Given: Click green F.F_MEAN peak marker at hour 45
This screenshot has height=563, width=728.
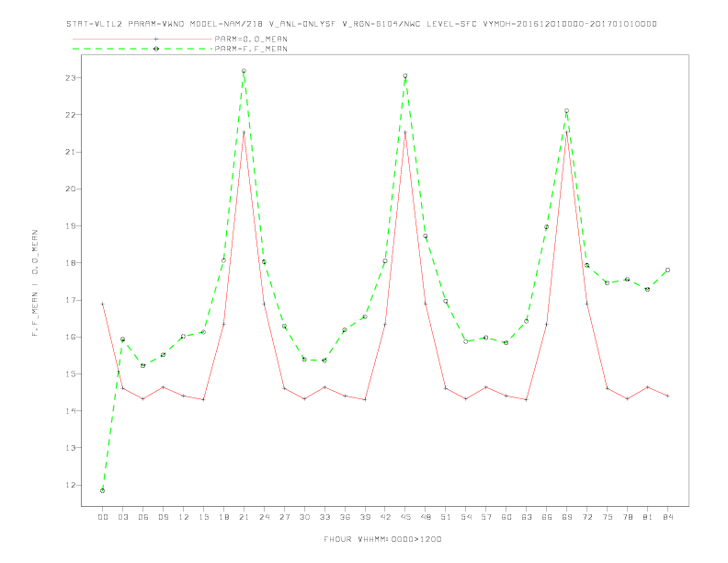Looking at the screenshot, I should point(405,76).
